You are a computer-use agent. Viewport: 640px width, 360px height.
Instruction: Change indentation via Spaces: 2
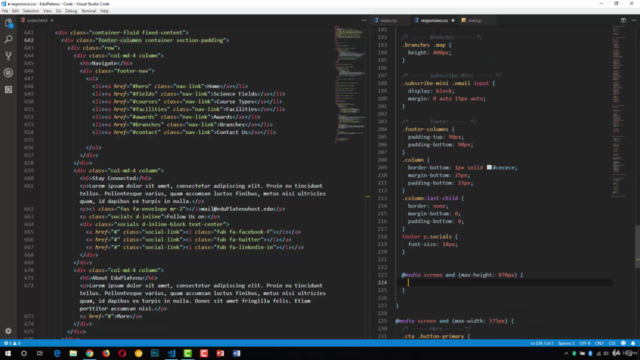pos(566,343)
